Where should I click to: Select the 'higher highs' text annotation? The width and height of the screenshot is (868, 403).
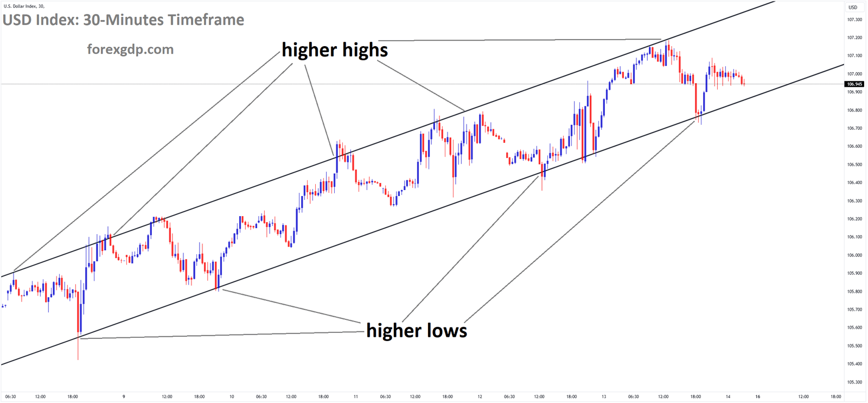click(x=335, y=51)
